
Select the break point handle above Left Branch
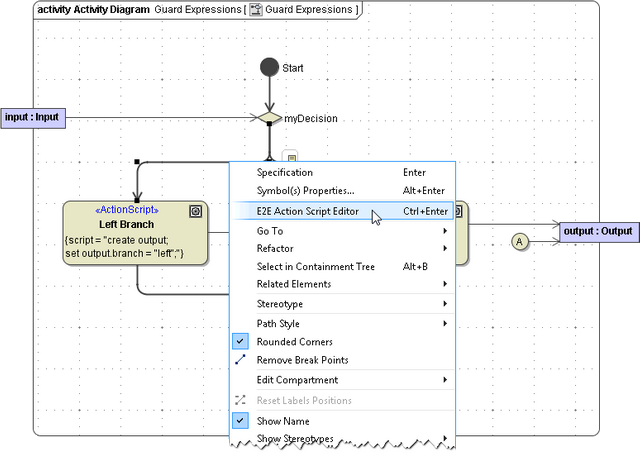pyautogui.click(x=135, y=161)
